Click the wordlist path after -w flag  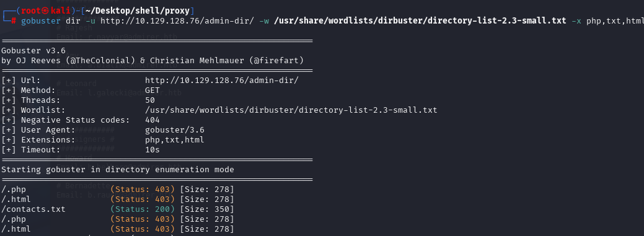(420, 20)
